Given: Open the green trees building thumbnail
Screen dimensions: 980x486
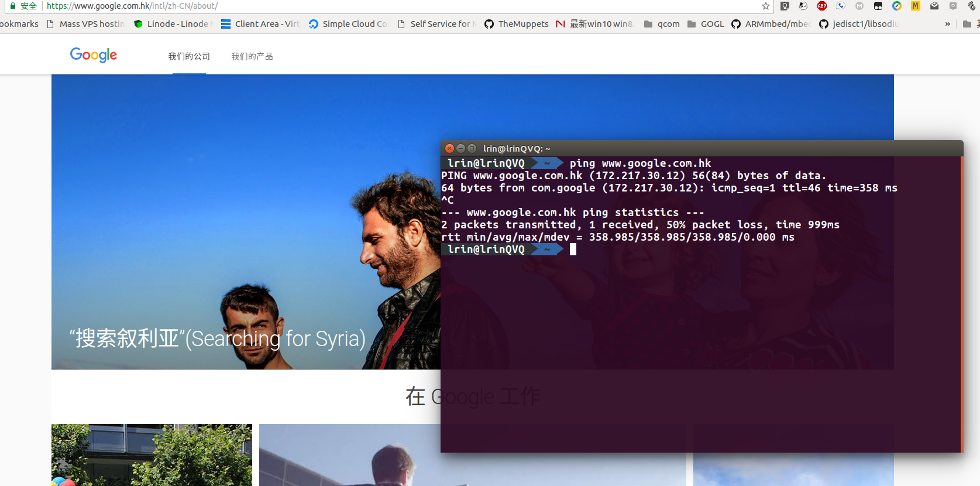Looking at the screenshot, I should click(152, 455).
